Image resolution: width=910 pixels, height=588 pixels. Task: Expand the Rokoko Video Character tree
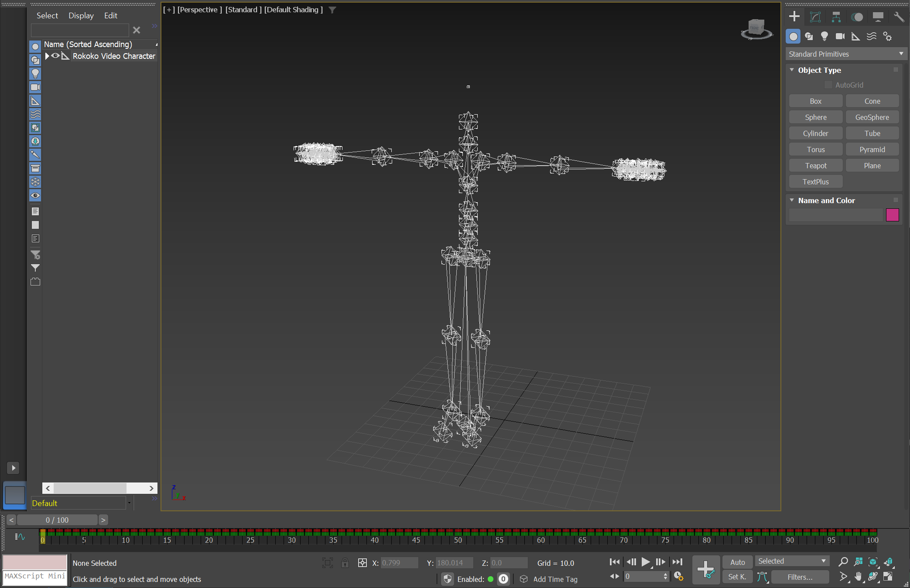(47, 56)
